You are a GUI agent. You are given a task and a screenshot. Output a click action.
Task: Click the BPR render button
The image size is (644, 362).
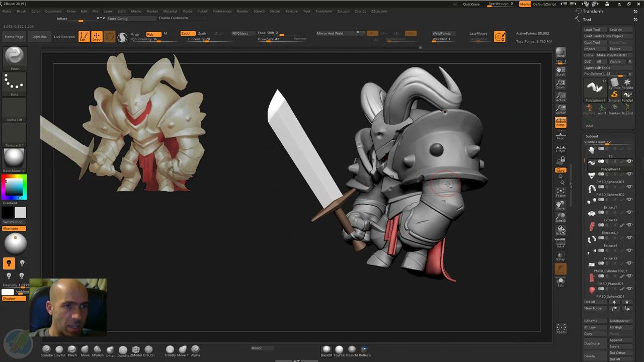(x=560, y=53)
